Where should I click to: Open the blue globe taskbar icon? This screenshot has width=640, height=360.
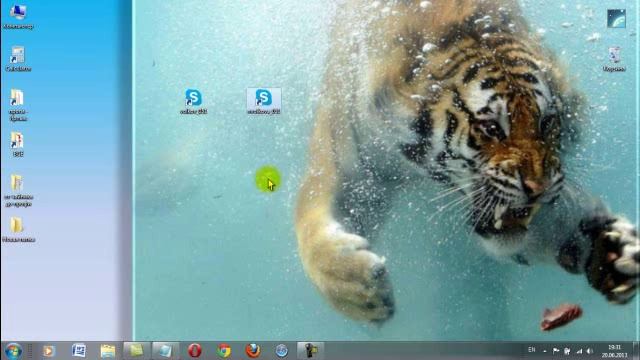coord(281,351)
